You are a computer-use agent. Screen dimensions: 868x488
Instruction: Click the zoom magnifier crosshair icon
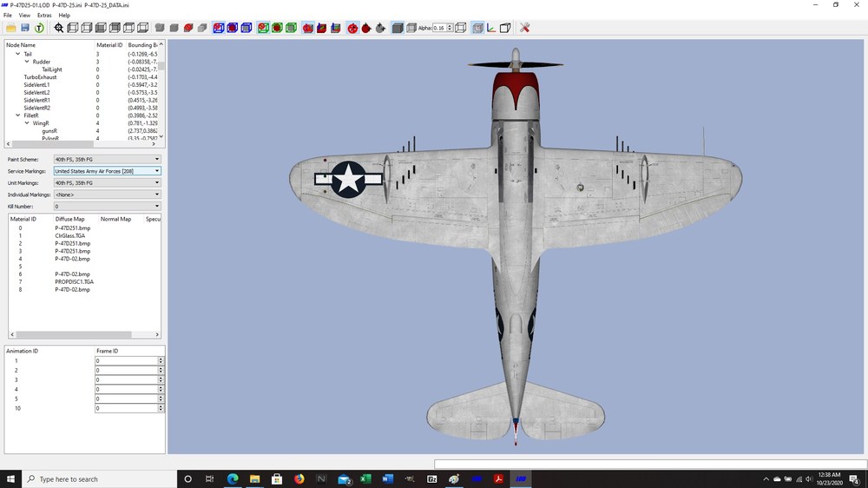(59, 28)
